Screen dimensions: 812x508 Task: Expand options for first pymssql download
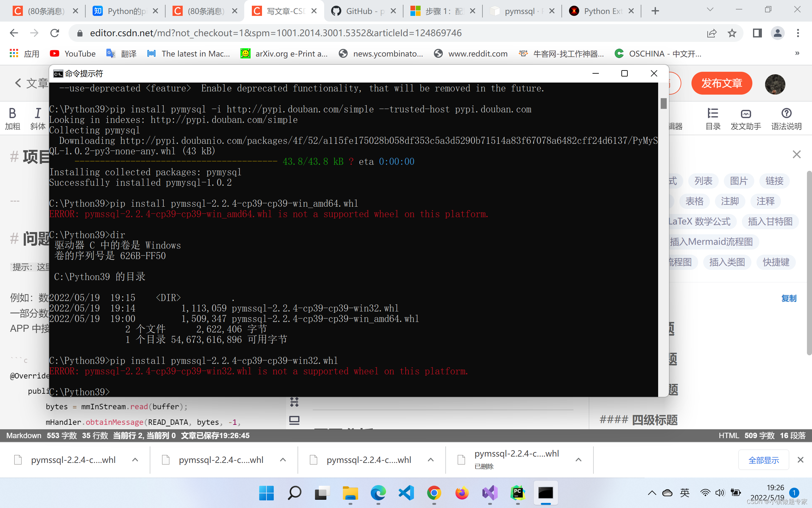click(135, 460)
